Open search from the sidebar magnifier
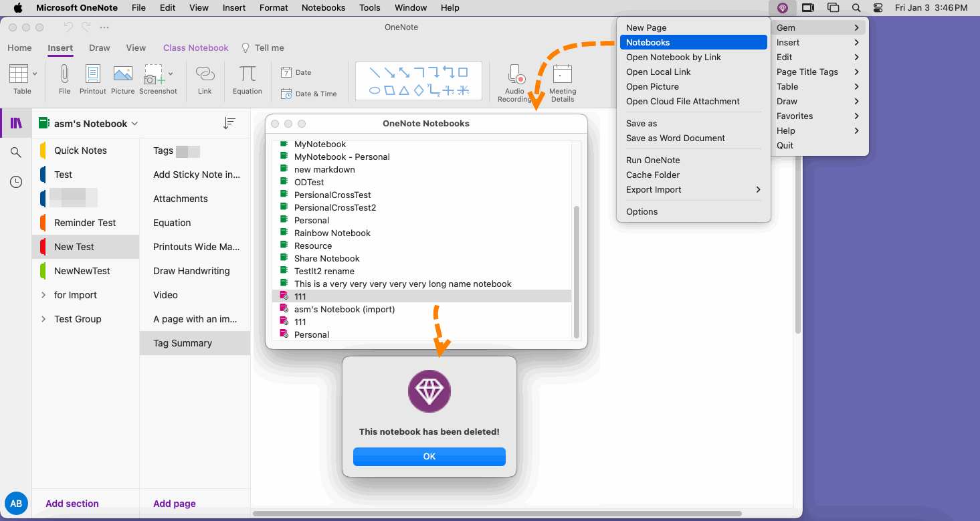980x521 pixels. pos(16,152)
